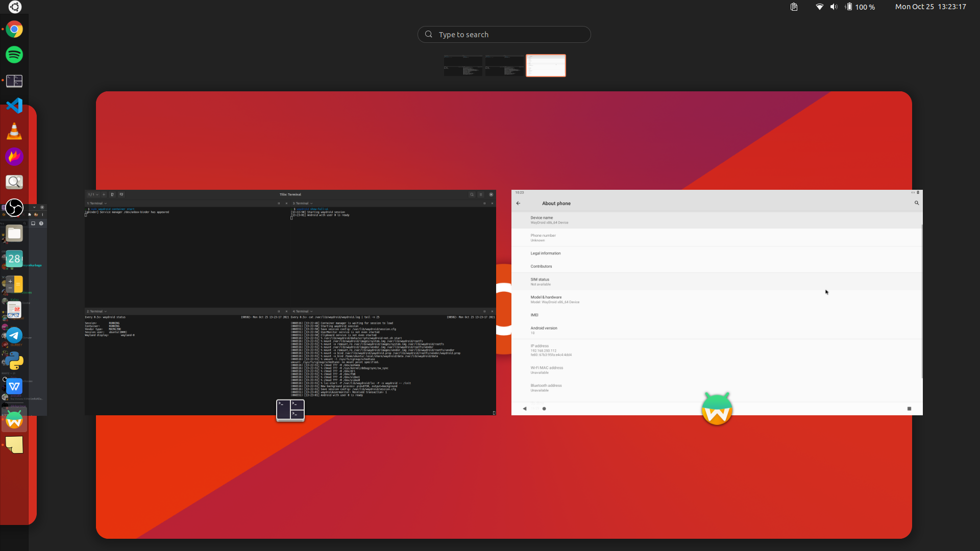Open the 1/1 session selector dropdown
The image size is (980, 551).
coord(93,194)
